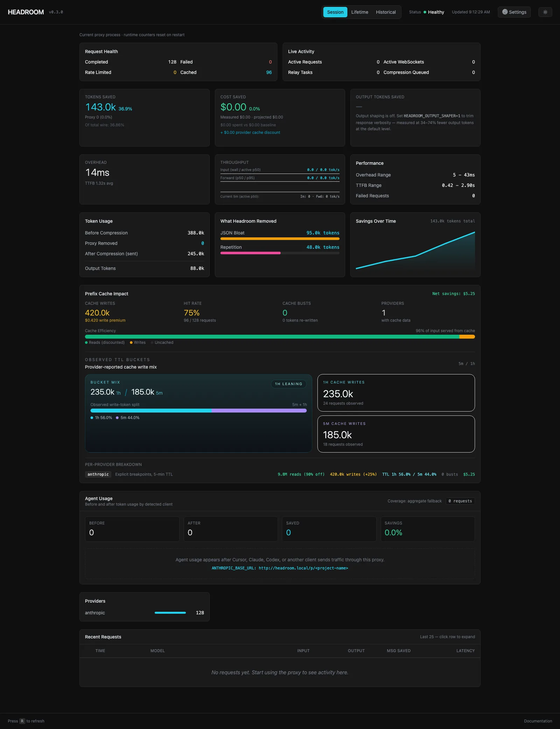Click the green Healthy status dot
The image size is (560, 729).
[425, 12]
